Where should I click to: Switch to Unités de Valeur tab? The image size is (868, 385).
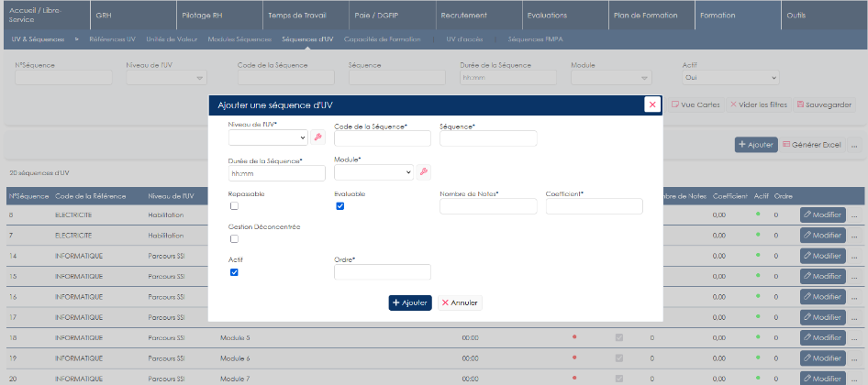tap(172, 39)
